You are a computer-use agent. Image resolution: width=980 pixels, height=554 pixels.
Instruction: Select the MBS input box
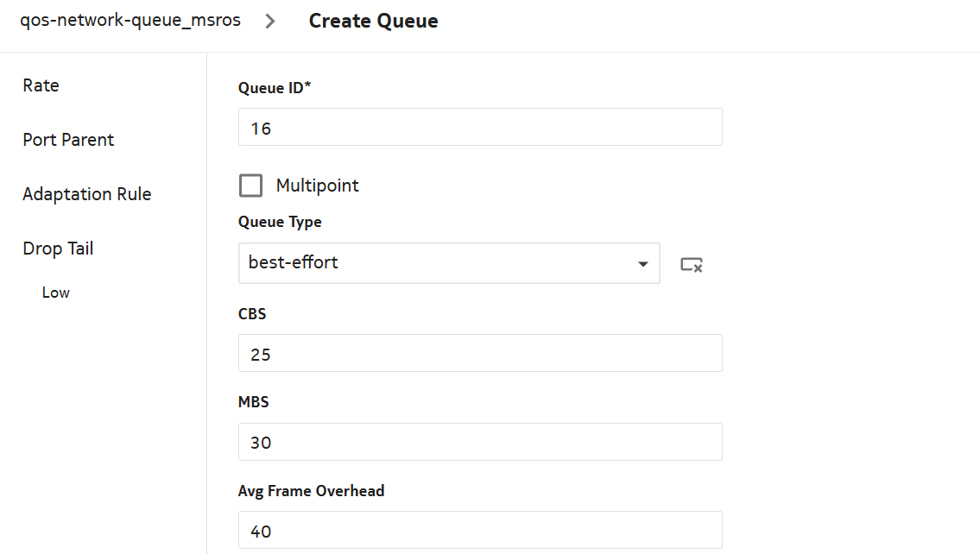[x=479, y=442]
